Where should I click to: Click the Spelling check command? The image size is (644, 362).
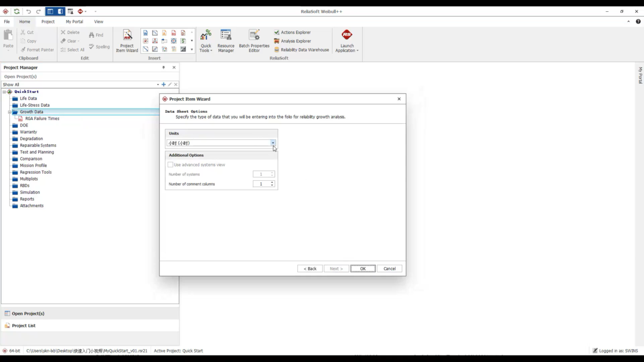tap(99, 47)
